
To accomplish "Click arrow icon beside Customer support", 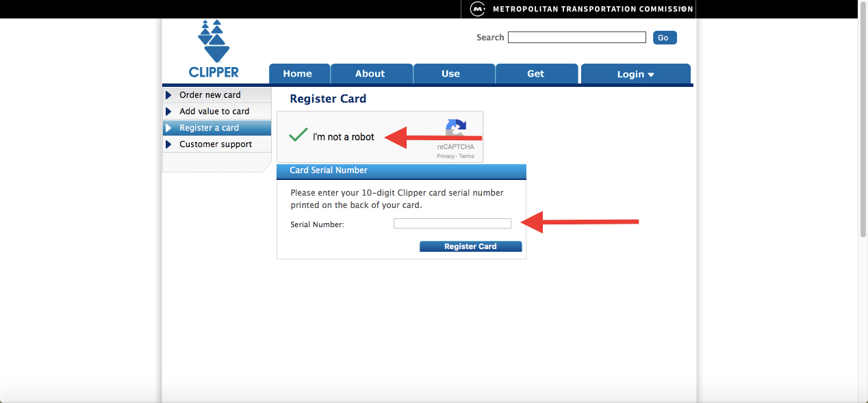I will [168, 144].
